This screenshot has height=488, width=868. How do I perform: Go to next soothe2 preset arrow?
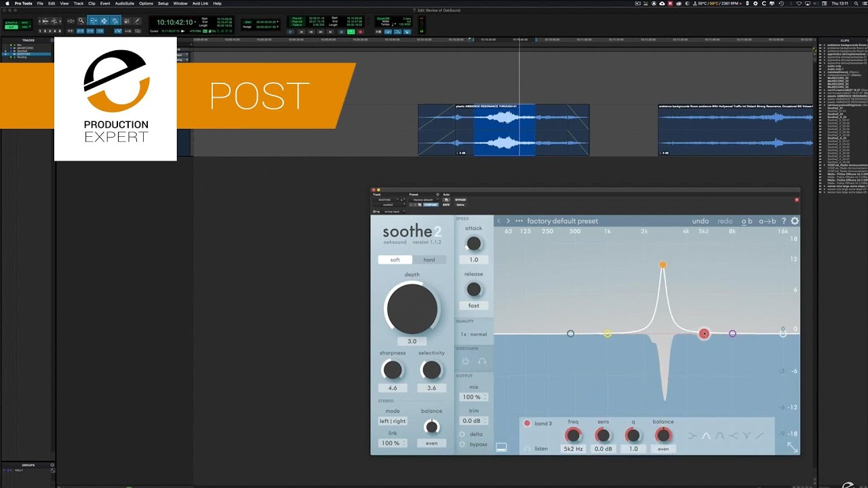508,221
